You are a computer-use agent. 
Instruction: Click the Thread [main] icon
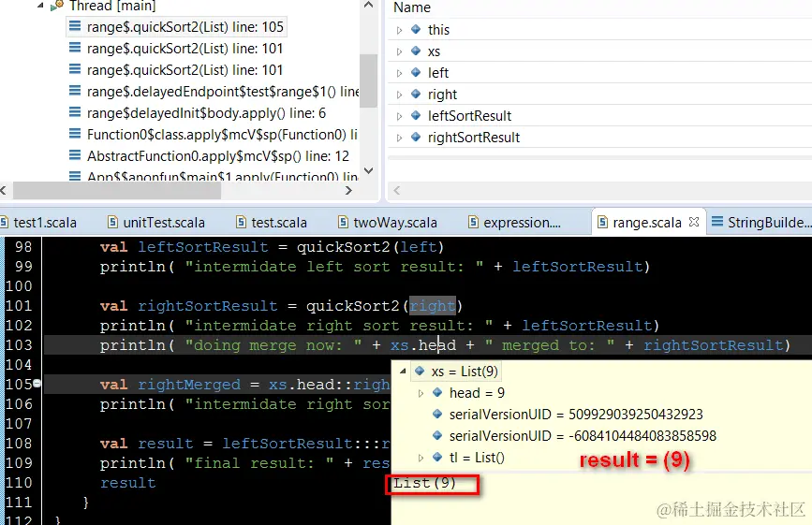(57, 6)
